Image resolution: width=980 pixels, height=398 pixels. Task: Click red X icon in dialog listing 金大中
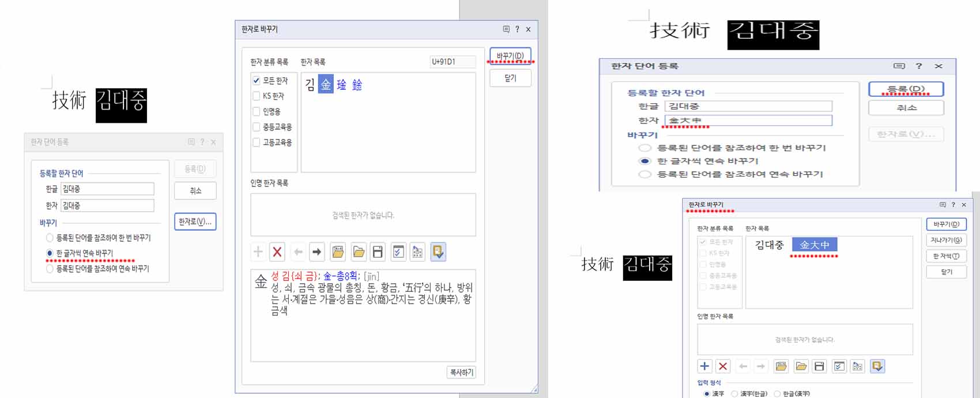pyautogui.click(x=723, y=366)
